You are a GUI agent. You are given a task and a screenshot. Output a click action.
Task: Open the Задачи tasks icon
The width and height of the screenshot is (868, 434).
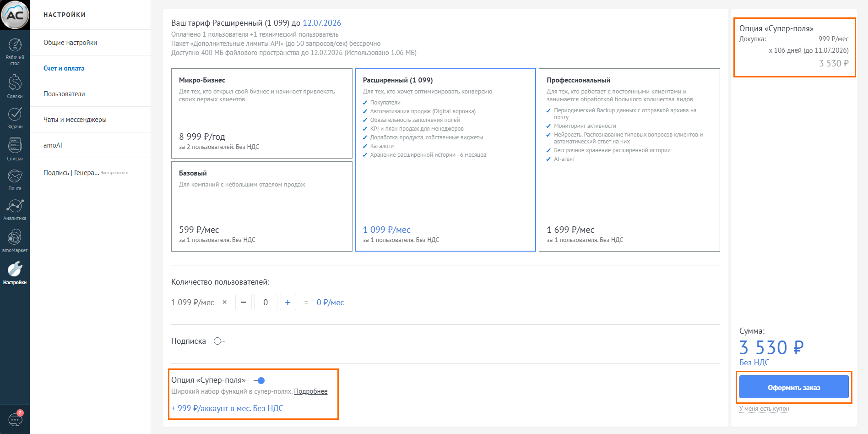coord(15,117)
